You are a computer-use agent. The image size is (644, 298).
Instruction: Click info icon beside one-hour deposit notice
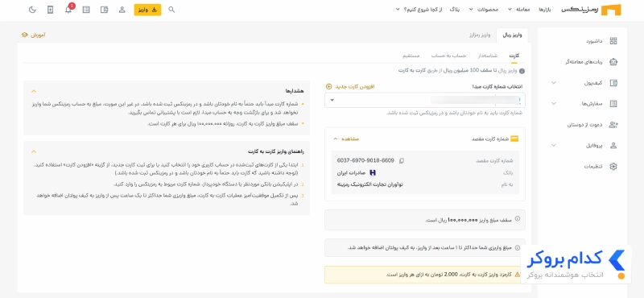pyautogui.click(x=518, y=248)
